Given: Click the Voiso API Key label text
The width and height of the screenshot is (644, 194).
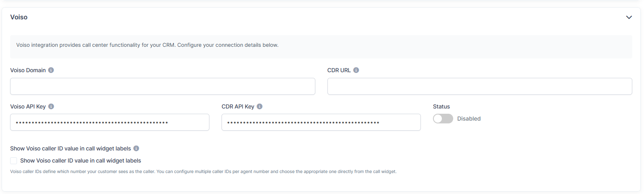Looking at the screenshot, I should click(x=28, y=106).
